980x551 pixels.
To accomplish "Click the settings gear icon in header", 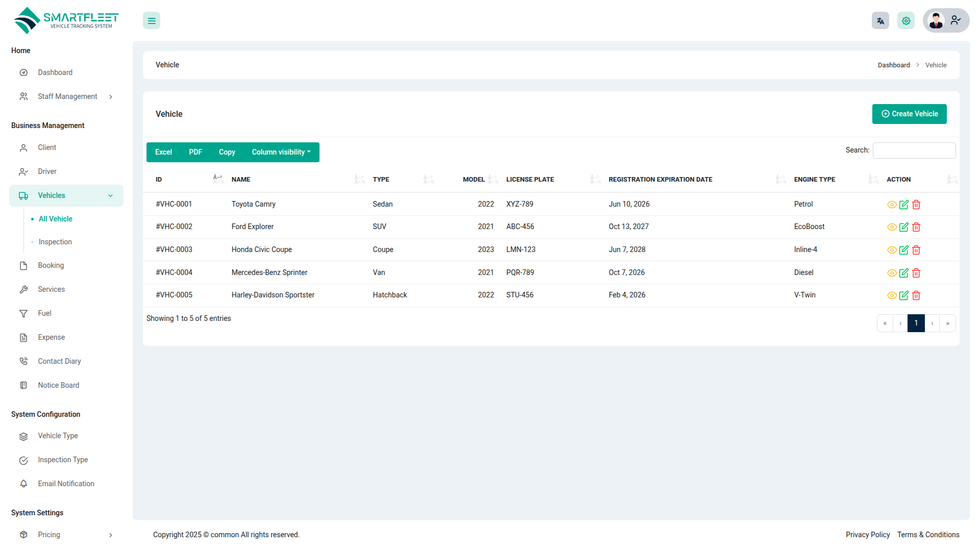I will tap(905, 21).
